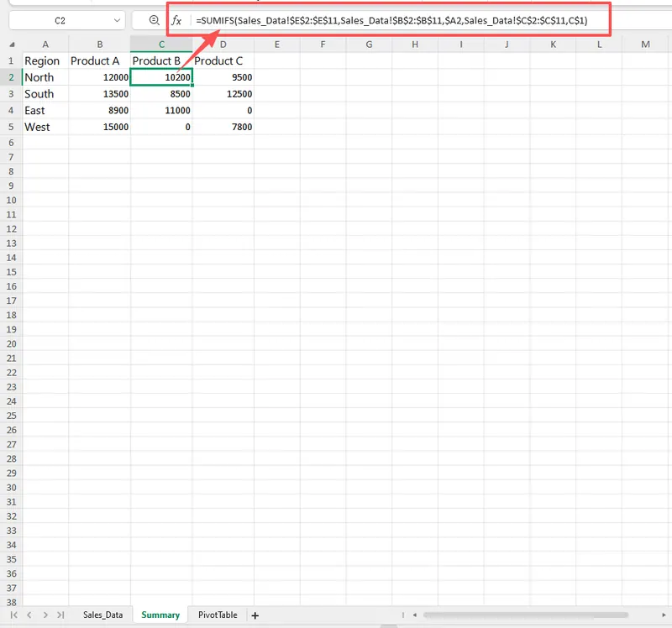Select the Summary sheet tab

[160, 615]
